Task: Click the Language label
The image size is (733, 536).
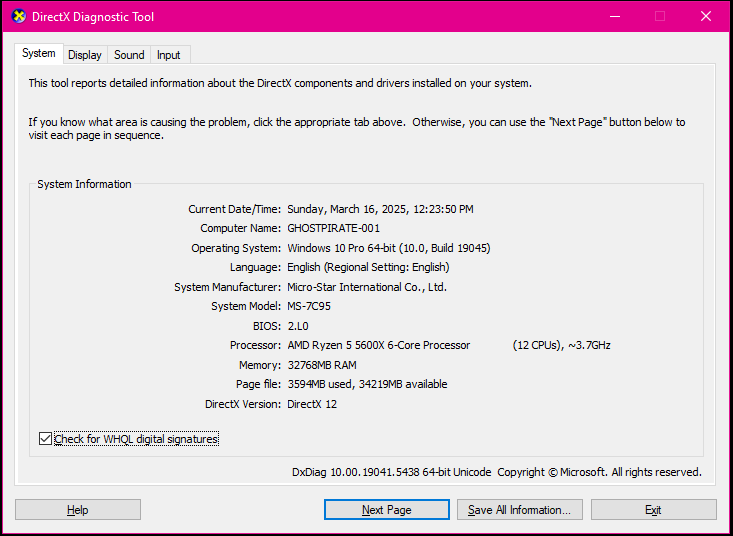Action: pyautogui.click(x=255, y=267)
